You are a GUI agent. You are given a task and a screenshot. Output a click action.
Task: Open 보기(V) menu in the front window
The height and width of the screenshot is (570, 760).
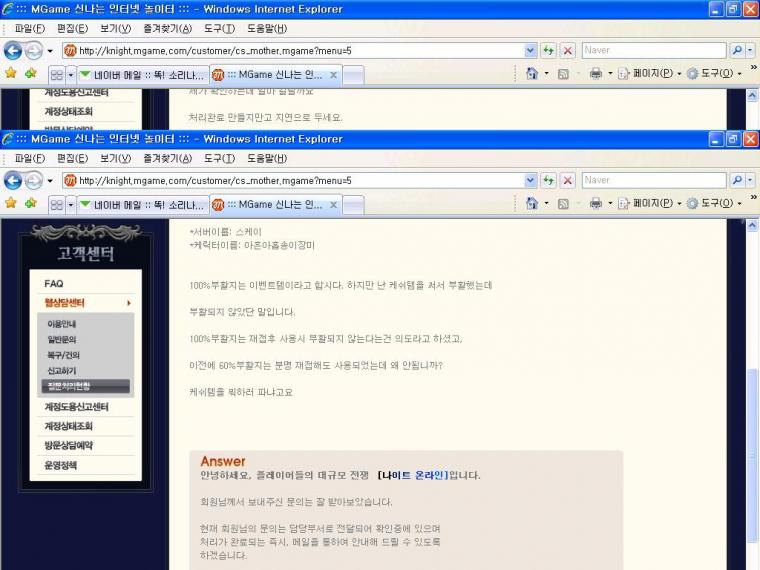point(115,158)
